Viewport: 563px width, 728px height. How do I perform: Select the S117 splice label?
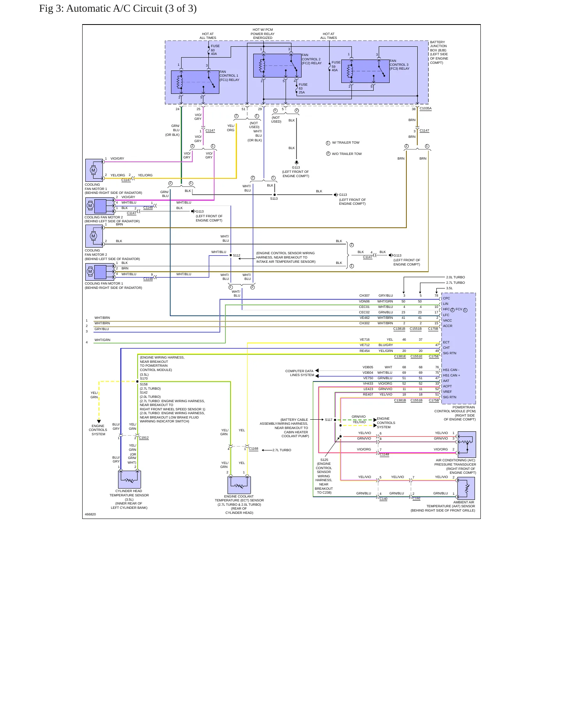tap(328, 420)
